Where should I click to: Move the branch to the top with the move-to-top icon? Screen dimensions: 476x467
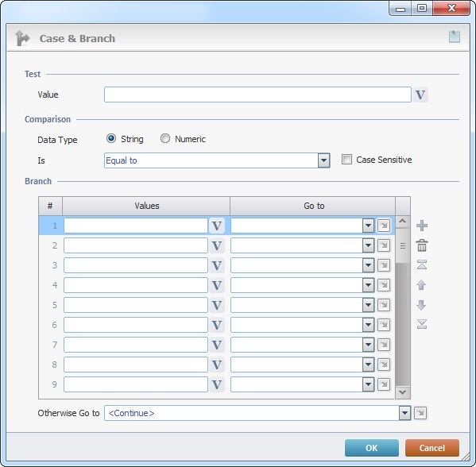422,264
